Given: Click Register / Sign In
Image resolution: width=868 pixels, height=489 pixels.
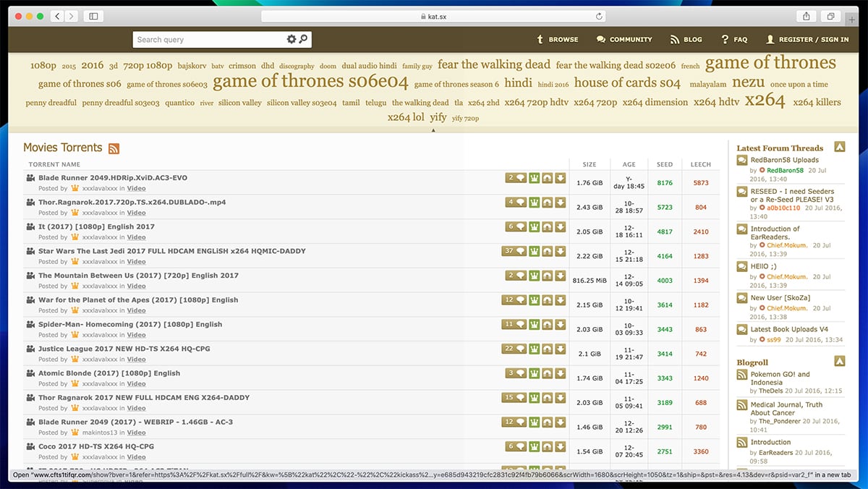Looking at the screenshot, I should pos(807,40).
